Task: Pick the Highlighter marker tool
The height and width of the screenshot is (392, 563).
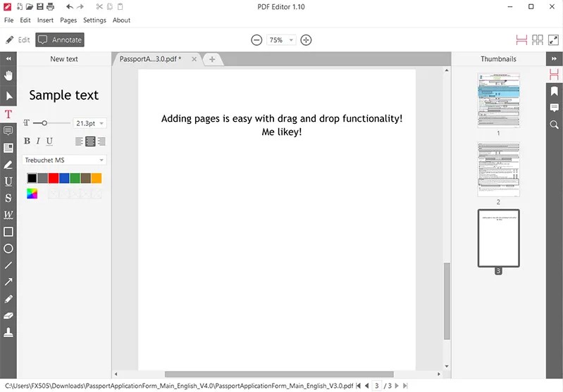Action: click(8, 165)
